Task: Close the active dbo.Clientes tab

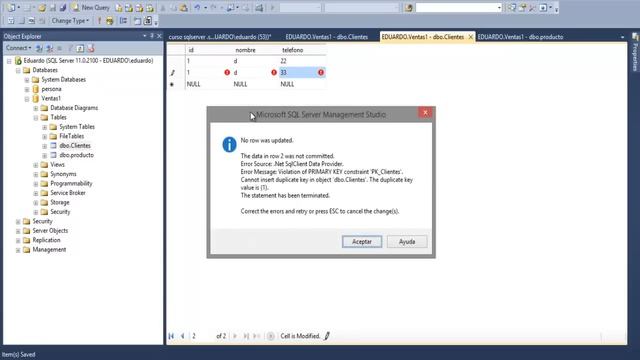Action: pyautogui.click(x=470, y=37)
